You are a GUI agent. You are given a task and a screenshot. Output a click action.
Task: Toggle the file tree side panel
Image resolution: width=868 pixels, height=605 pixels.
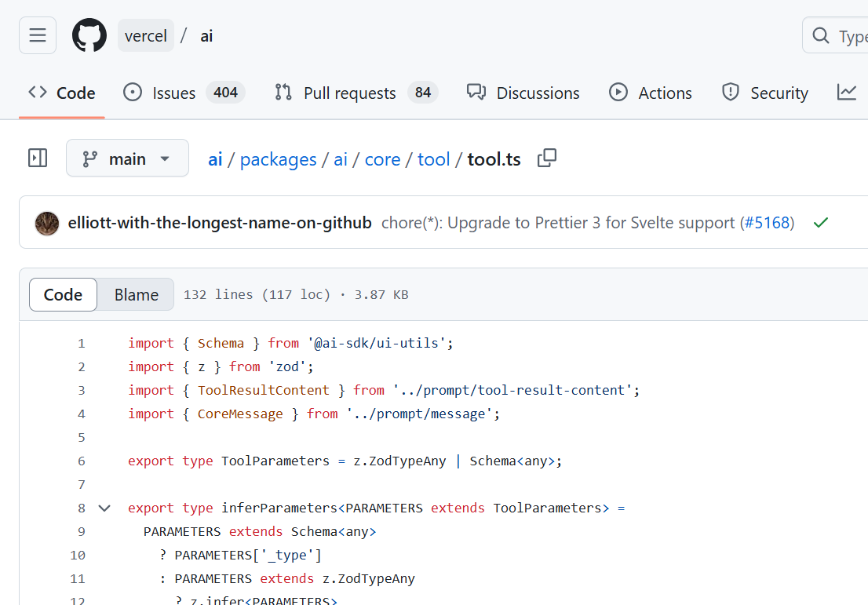click(37, 158)
